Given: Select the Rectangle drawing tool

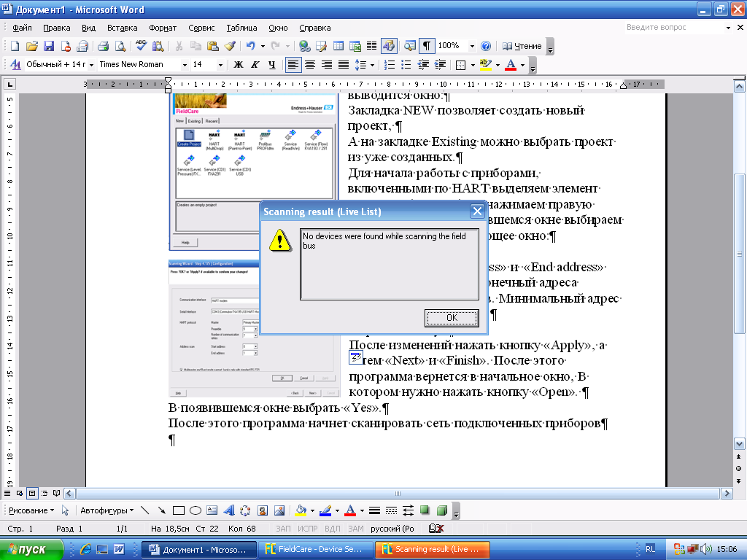Looking at the screenshot, I should [x=179, y=510].
